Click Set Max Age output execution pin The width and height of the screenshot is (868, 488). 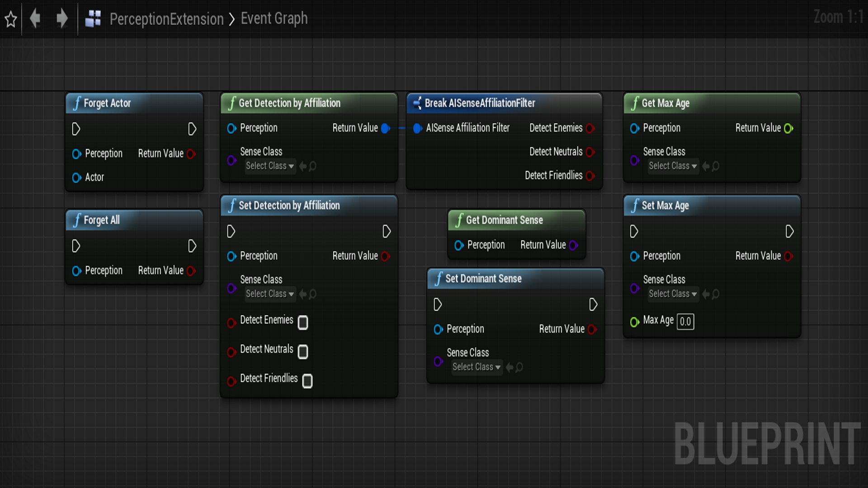tap(789, 231)
